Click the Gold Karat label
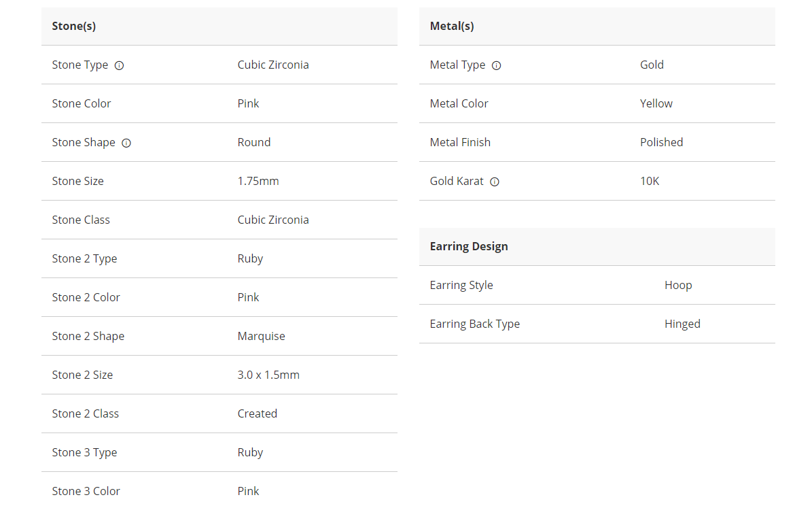Image resolution: width=812 pixels, height=508 pixels. coord(457,182)
